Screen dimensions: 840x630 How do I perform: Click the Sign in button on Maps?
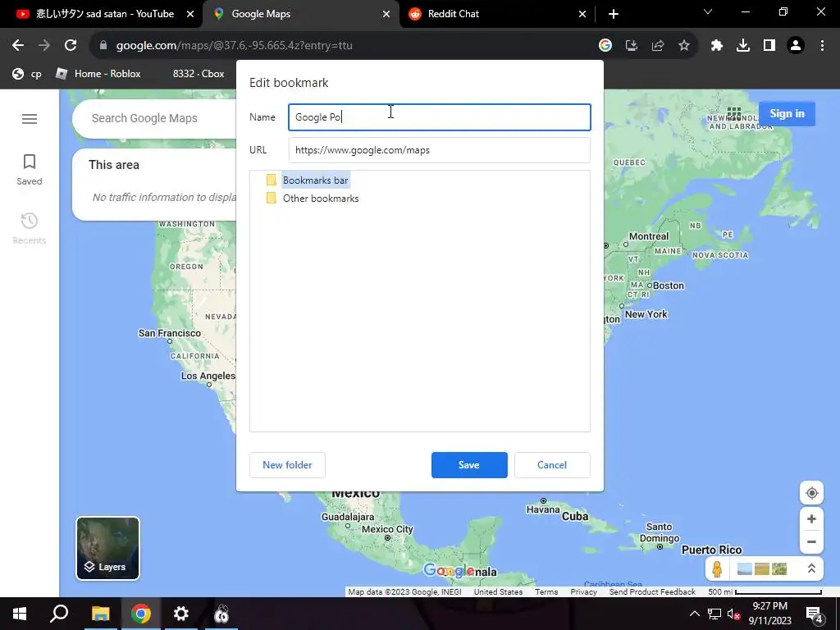pos(787,113)
